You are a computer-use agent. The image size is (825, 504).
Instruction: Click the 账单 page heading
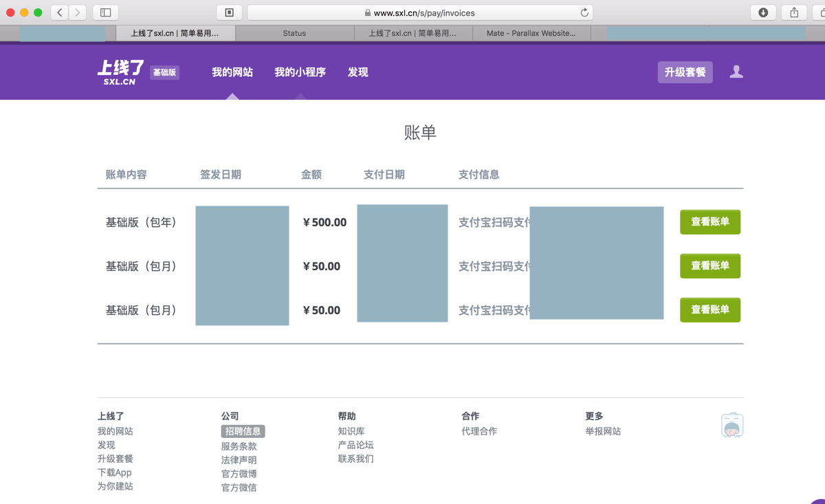pos(420,133)
